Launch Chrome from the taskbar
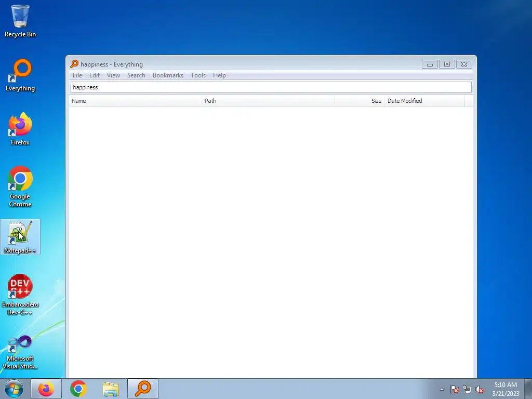The image size is (532, 399). 78,389
